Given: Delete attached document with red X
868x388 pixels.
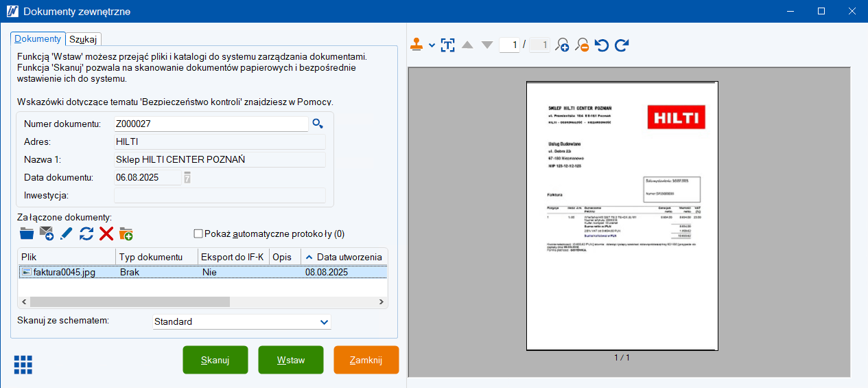Looking at the screenshot, I should [x=106, y=233].
